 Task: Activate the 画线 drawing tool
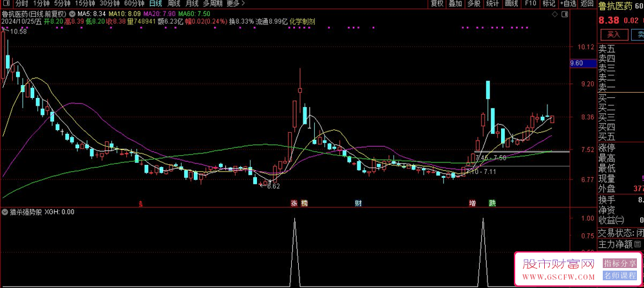(511, 4)
